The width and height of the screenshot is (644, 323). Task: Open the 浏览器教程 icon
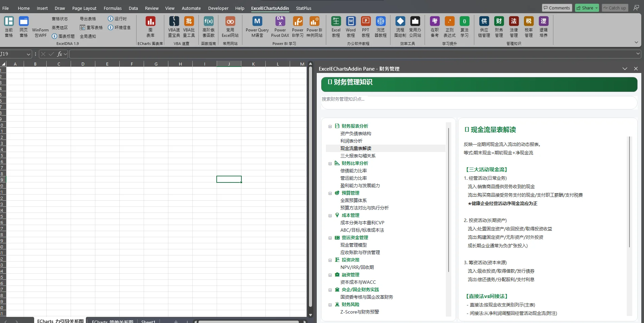381,27
